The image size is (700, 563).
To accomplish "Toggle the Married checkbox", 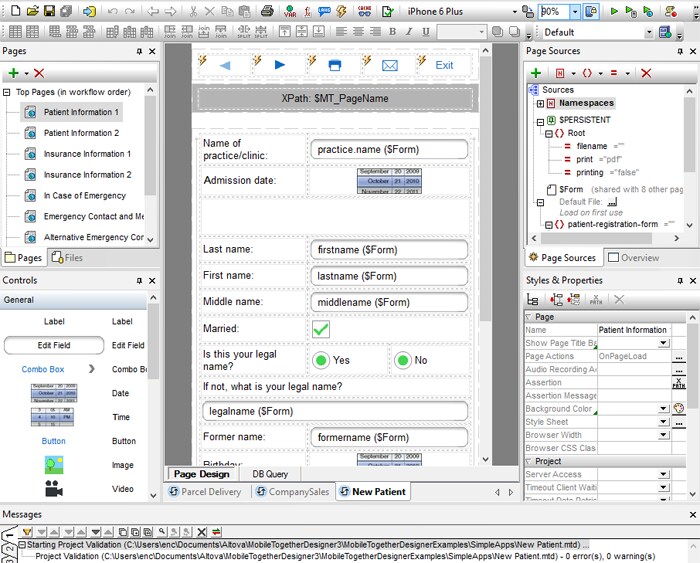I will (x=321, y=329).
